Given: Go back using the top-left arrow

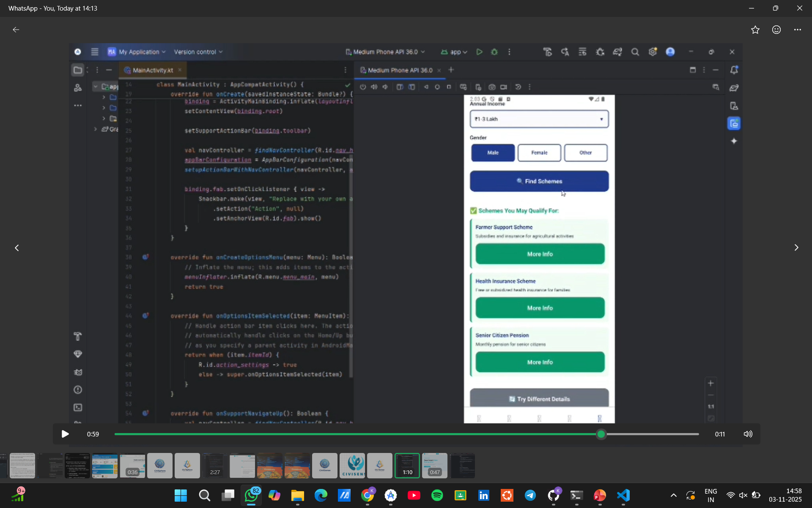Looking at the screenshot, I should [x=16, y=30].
